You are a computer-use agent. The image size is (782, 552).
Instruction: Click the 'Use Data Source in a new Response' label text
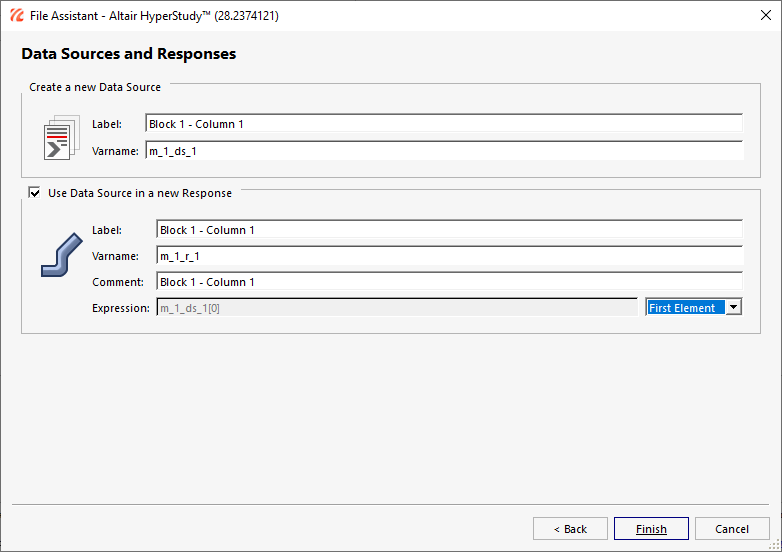pos(140,193)
